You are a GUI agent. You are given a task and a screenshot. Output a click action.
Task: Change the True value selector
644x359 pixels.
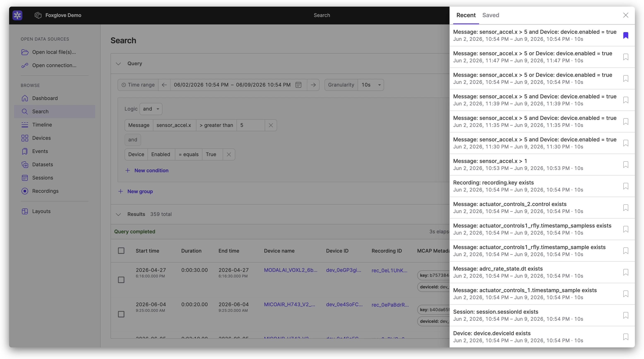tap(212, 154)
